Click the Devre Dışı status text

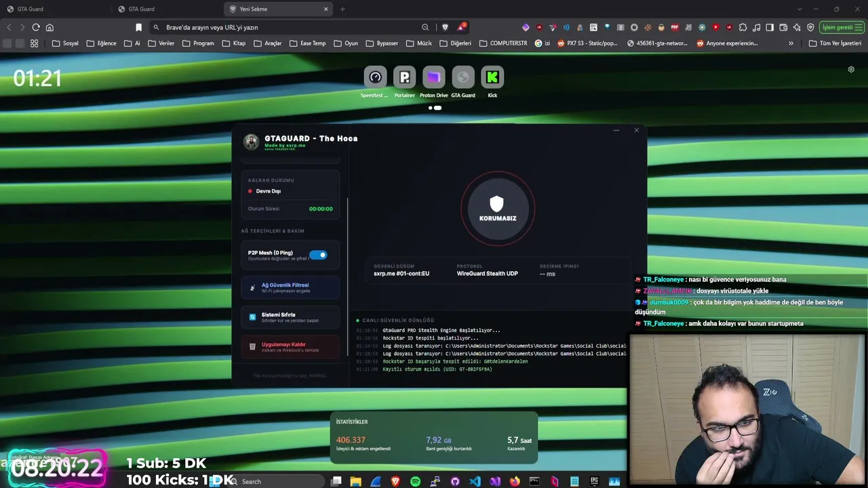[269, 191]
